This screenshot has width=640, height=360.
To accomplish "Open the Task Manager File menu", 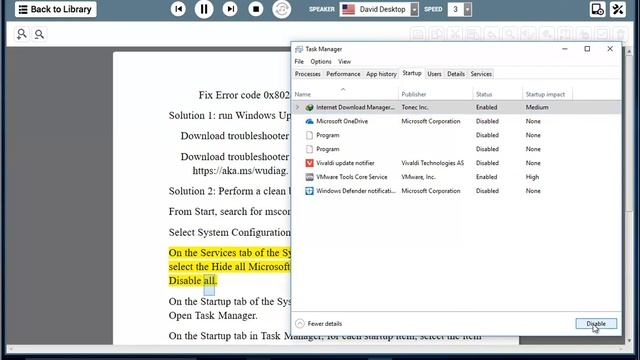I will (x=299, y=62).
